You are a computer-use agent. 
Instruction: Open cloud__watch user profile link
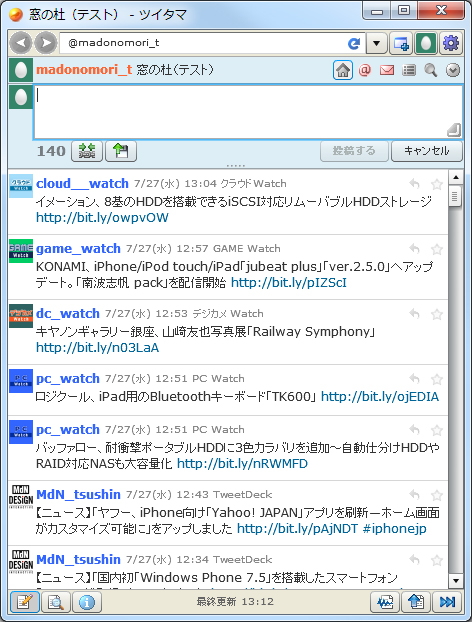click(82, 183)
